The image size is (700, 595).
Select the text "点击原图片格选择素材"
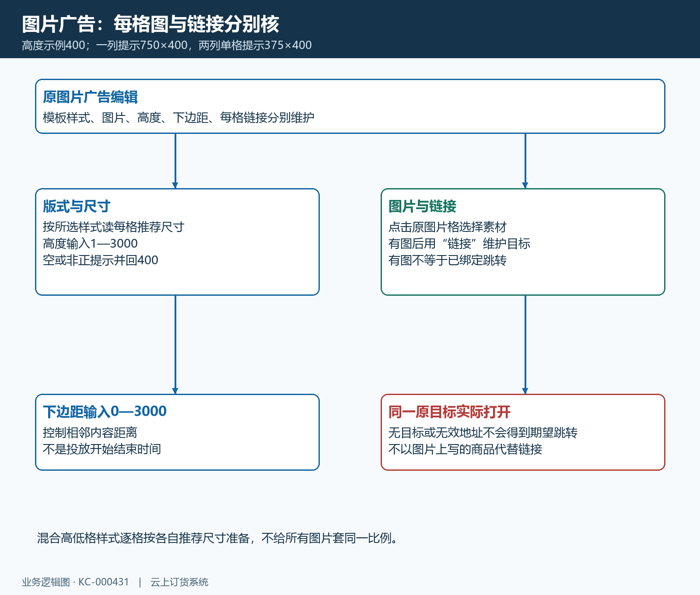pos(448,227)
